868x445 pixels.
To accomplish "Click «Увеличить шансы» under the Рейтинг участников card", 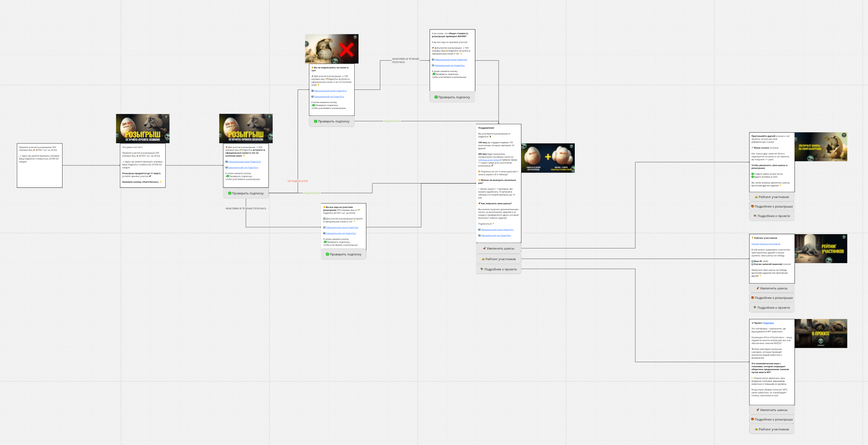I will tap(772, 288).
